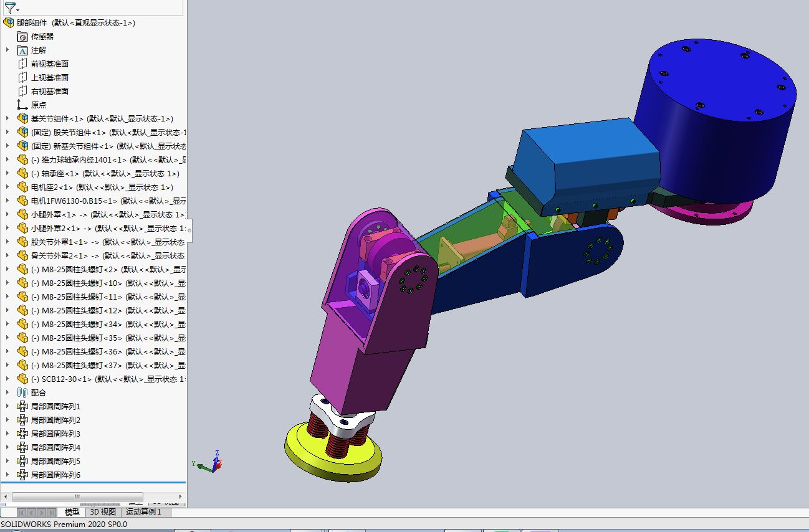
Task: Click the XYZ view orientation triad
Action: pos(208,462)
